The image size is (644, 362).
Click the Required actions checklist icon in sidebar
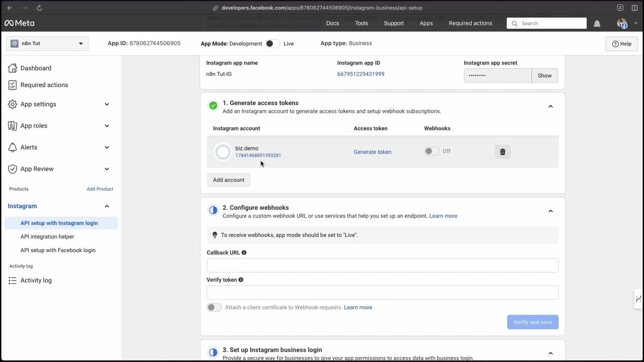[12, 85]
